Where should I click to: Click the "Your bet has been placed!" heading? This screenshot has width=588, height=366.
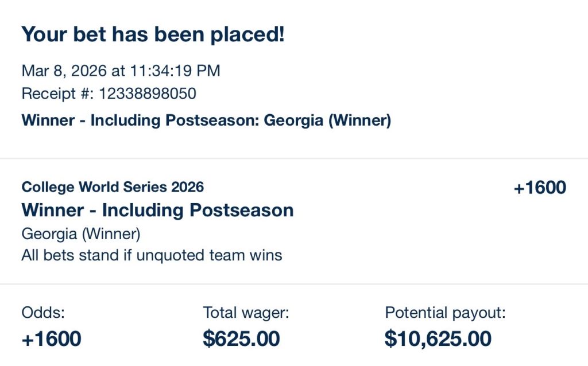pyautogui.click(x=153, y=35)
